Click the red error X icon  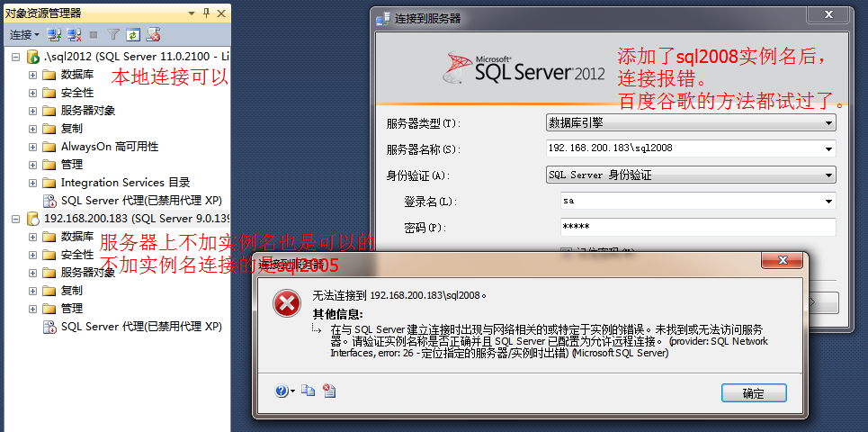coord(287,304)
